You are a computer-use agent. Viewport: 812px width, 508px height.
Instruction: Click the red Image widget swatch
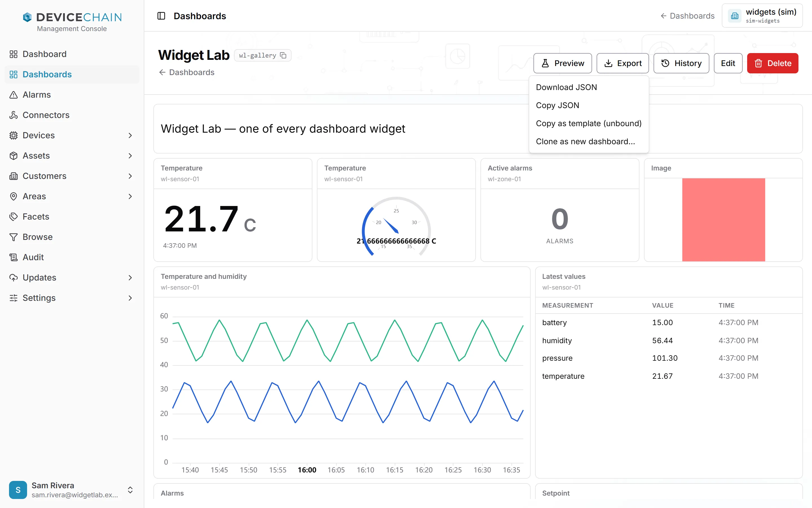click(723, 220)
